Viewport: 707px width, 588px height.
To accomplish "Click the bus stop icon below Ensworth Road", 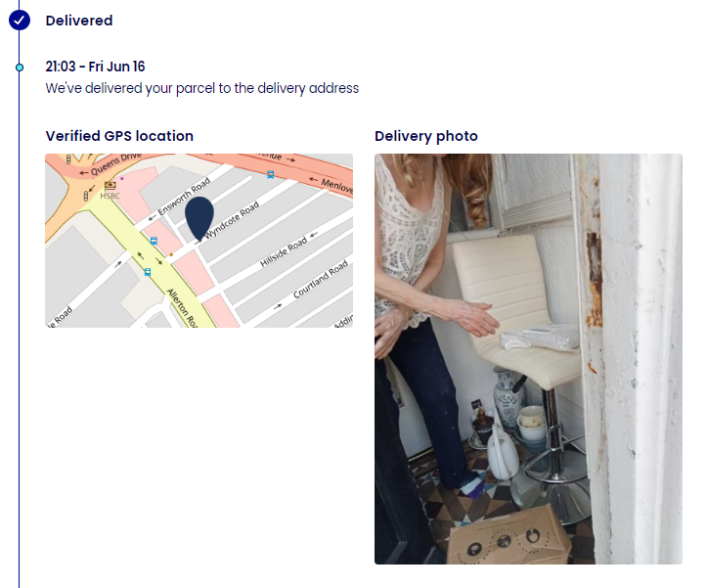I will (x=154, y=241).
